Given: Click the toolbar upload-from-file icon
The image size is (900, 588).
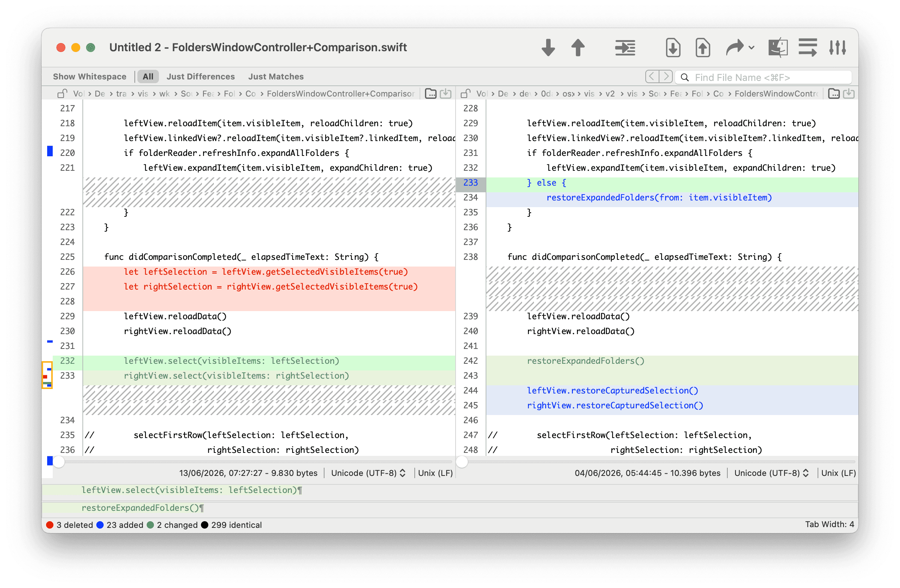Looking at the screenshot, I should tap(702, 48).
